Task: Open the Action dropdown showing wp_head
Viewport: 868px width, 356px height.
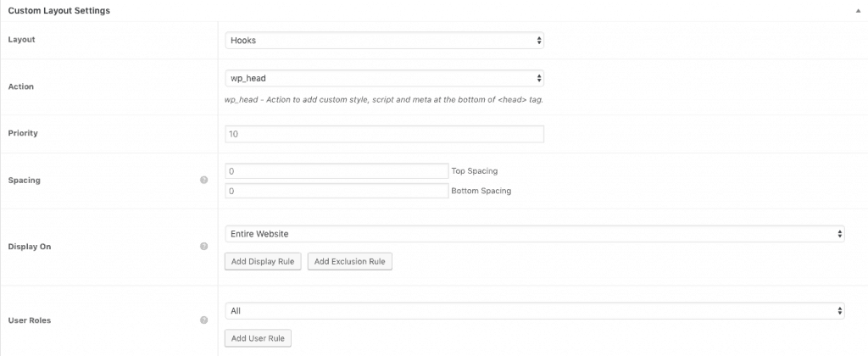Action: pyautogui.click(x=384, y=78)
